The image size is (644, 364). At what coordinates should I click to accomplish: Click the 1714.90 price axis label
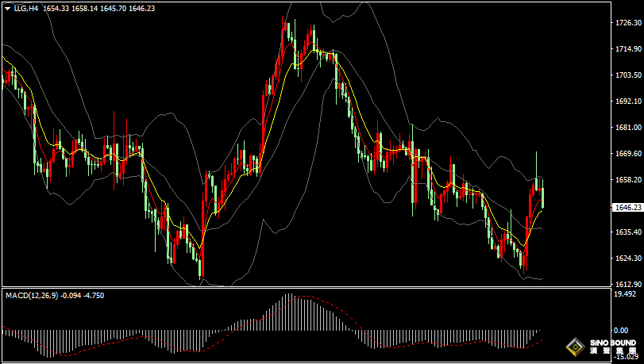click(x=627, y=49)
